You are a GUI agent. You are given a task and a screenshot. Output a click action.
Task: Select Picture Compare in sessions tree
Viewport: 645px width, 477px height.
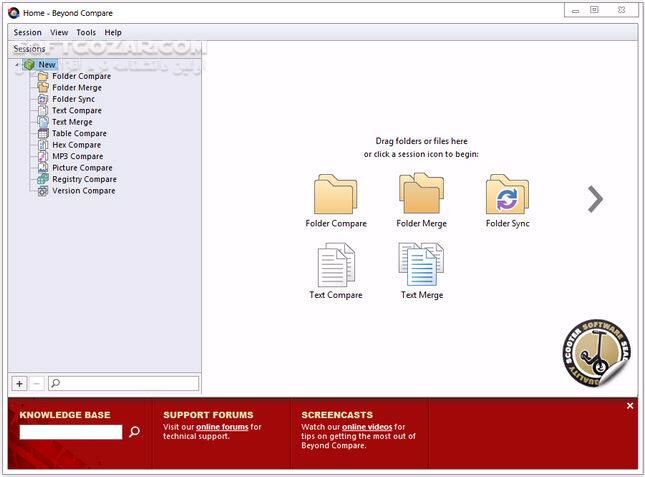(x=82, y=168)
